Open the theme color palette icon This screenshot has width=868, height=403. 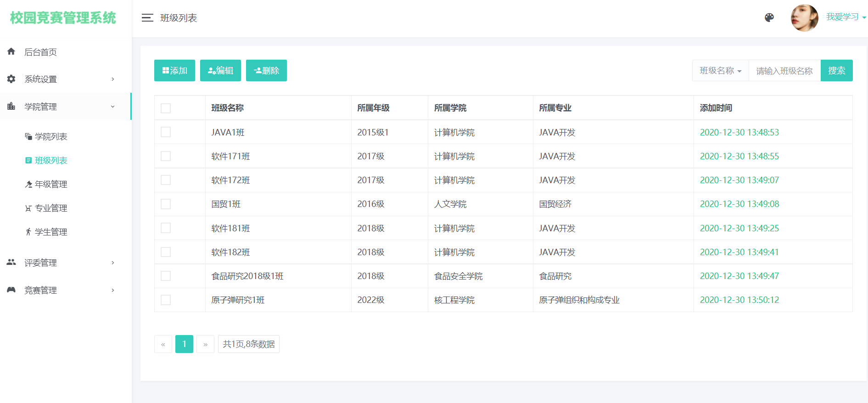pyautogui.click(x=769, y=17)
